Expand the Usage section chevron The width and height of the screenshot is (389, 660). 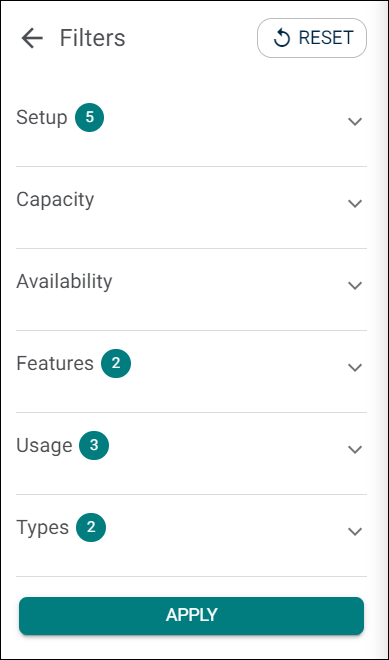tap(355, 450)
